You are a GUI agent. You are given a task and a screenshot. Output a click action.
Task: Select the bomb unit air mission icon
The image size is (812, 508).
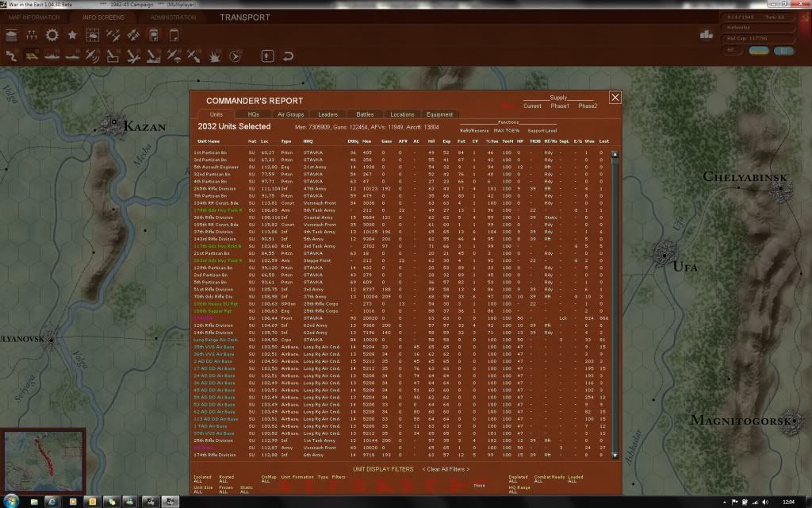coord(113,56)
